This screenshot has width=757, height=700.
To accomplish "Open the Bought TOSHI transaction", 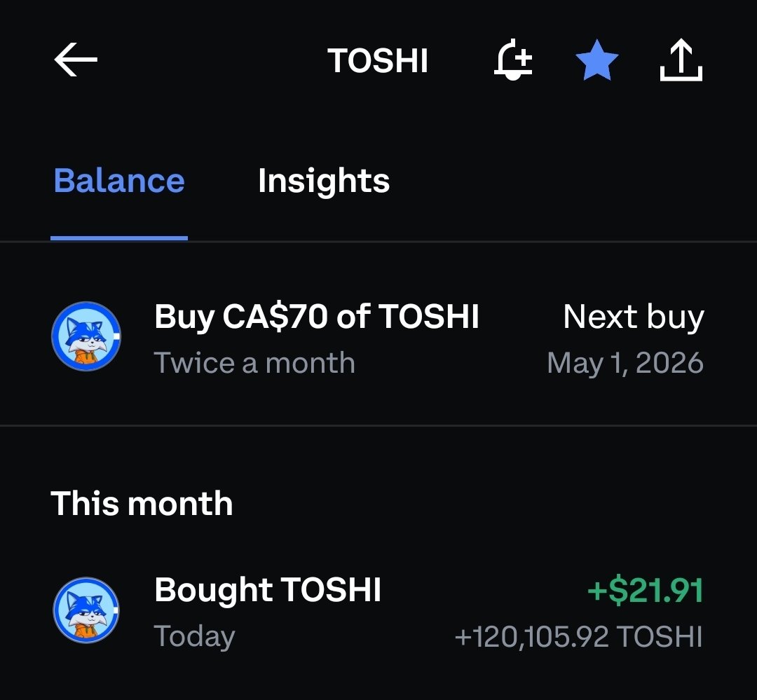I will click(x=268, y=590).
